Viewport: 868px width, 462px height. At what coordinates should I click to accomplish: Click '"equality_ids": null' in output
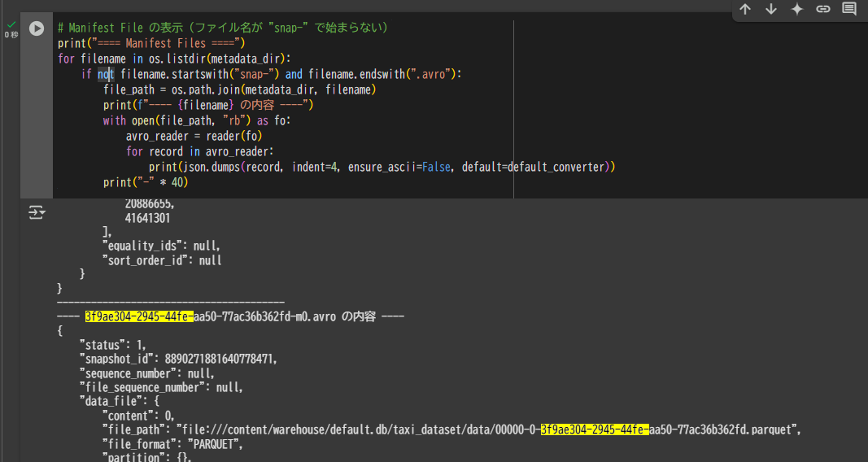[161, 246]
